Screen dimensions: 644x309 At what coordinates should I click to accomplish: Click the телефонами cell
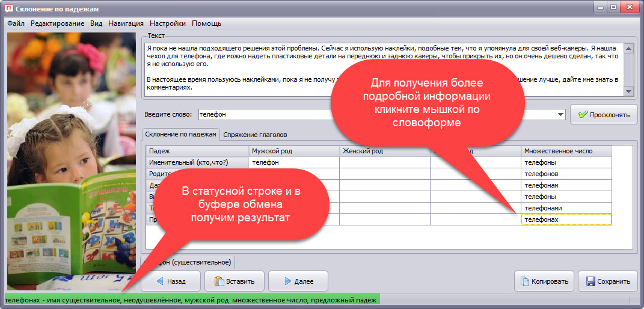click(x=566, y=209)
